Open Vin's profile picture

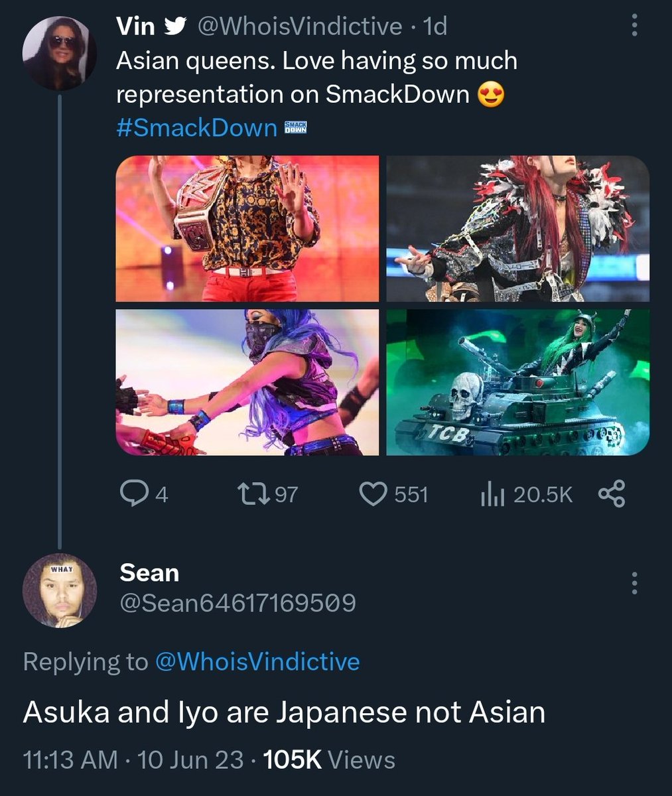[x=60, y=52]
